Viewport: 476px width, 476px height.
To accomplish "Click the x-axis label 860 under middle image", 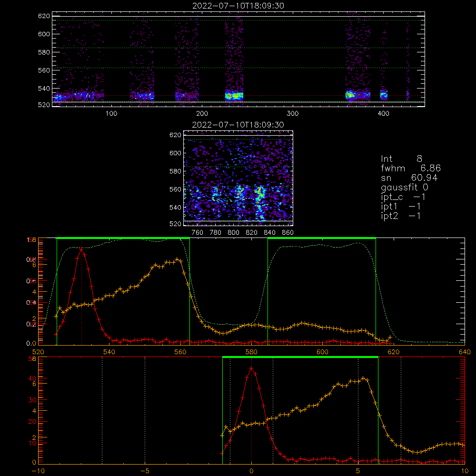I will [288, 233].
